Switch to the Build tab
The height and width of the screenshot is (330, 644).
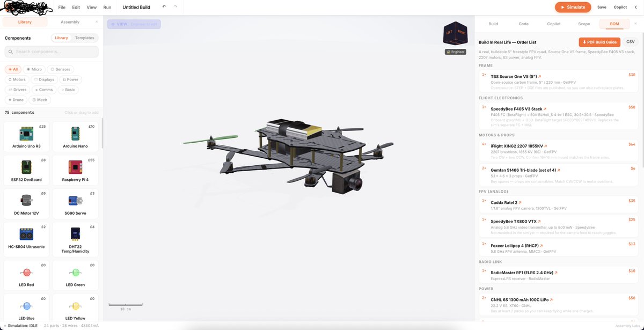493,24
